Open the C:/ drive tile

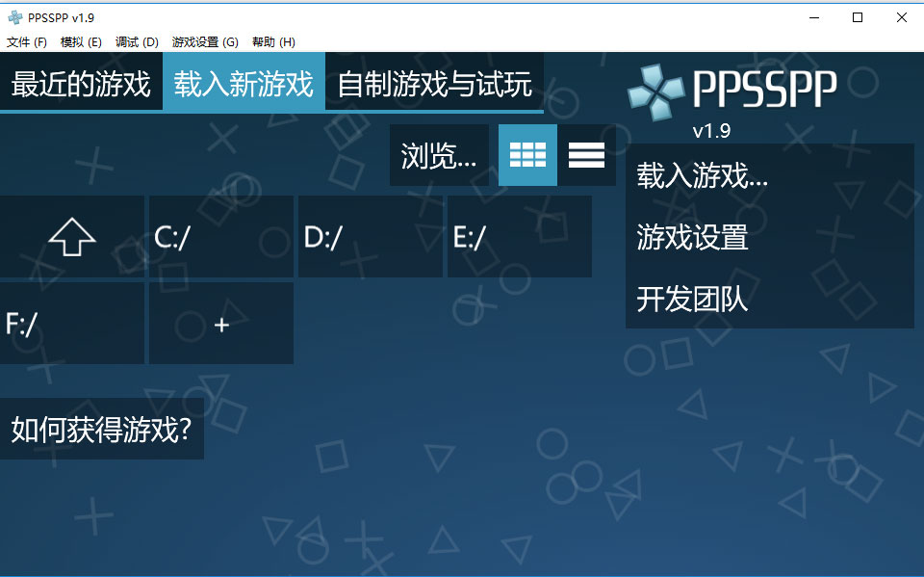(x=221, y=237)
